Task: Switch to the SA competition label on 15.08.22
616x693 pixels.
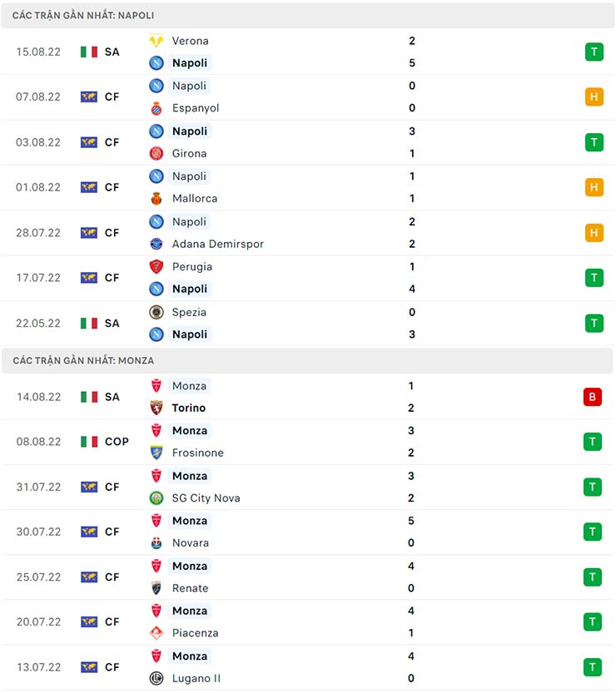Action: [112, 52]
